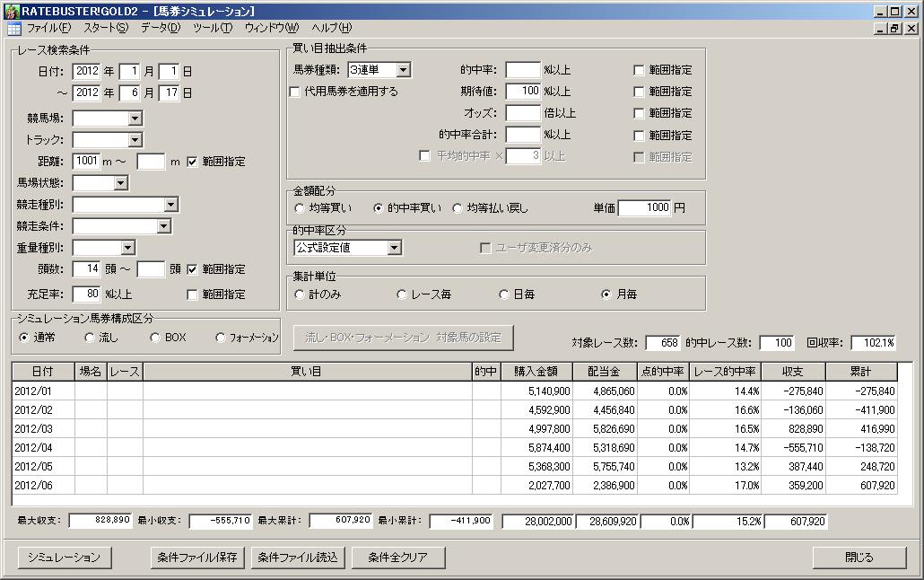Select レース毎 aggregation option
This screenshot has height=580, width=924.
click(x=402, y=294)
